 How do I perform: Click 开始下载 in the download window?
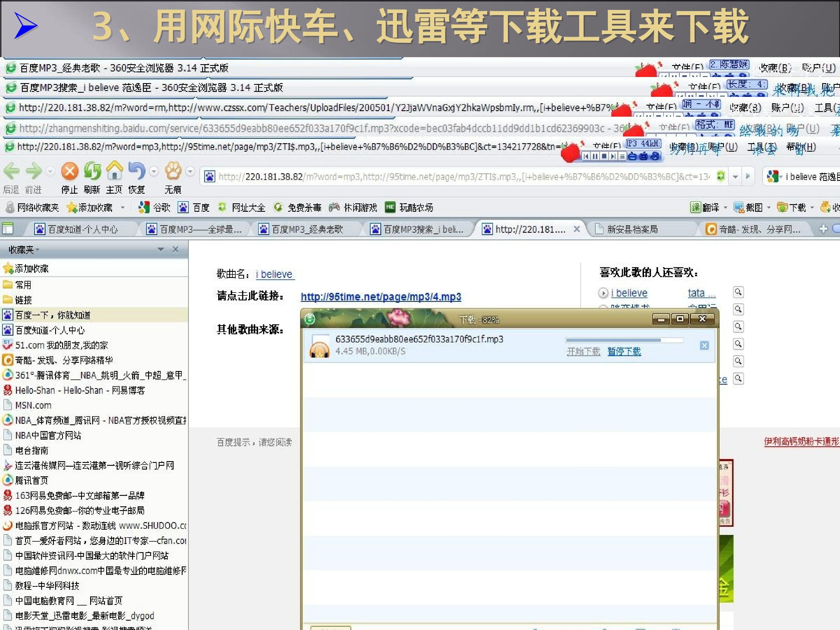[583, 352]
